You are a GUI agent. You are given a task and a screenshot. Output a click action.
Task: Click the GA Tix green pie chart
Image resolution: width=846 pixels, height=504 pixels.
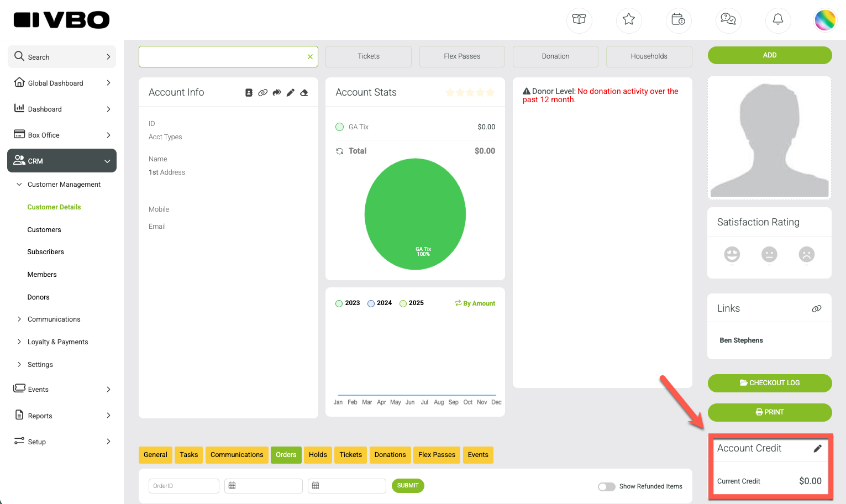click(x=416, y=214)
